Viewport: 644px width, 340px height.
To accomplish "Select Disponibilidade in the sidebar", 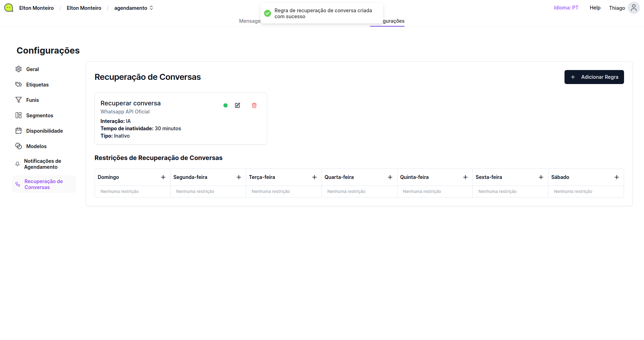I will tap(44, 131).
